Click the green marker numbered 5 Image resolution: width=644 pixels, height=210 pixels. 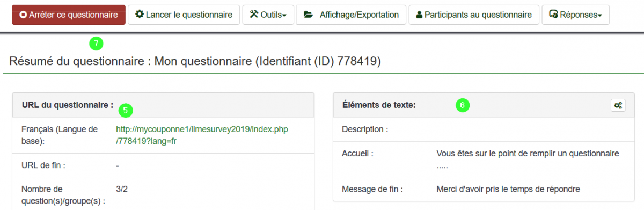(125, 111)
